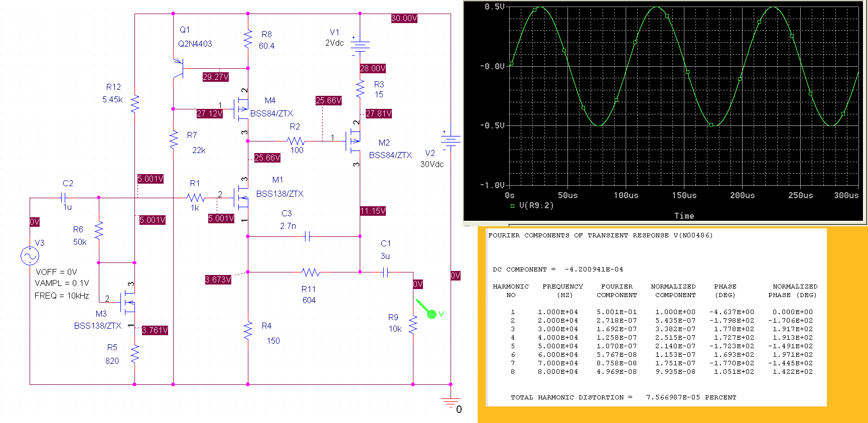The height and width of the screenshot is (423, 868).
Task: Click the R1 resistor symbol
Action: (196, 198)
